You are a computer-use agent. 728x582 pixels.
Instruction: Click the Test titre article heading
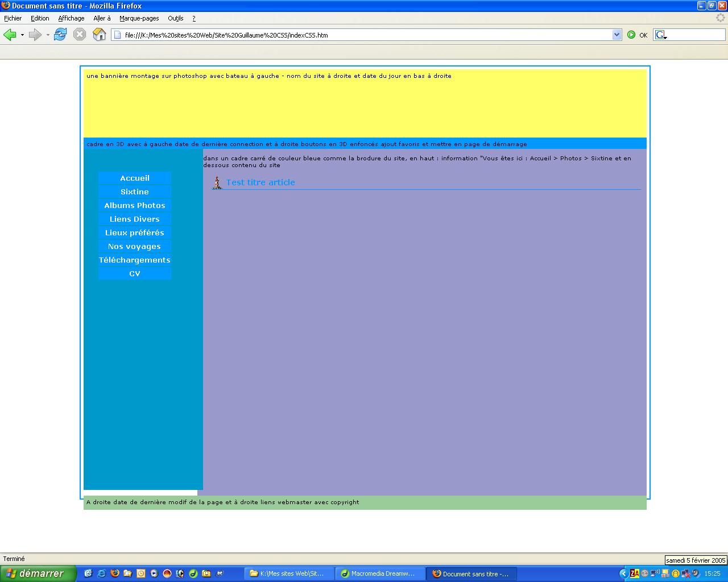pos(260,182)
